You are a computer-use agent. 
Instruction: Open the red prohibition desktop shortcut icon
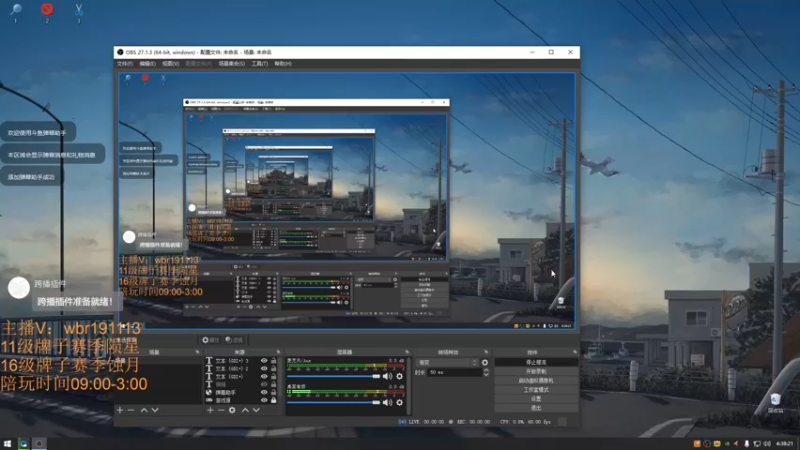point(47,9)
